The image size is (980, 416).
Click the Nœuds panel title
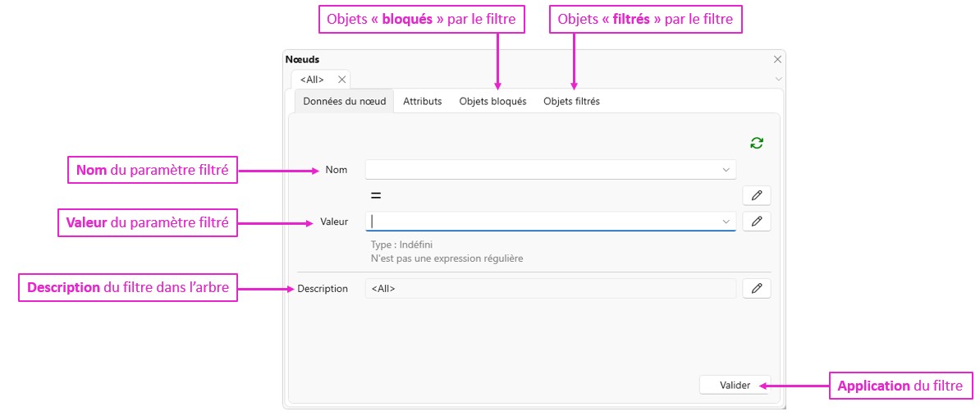[303, 59]
